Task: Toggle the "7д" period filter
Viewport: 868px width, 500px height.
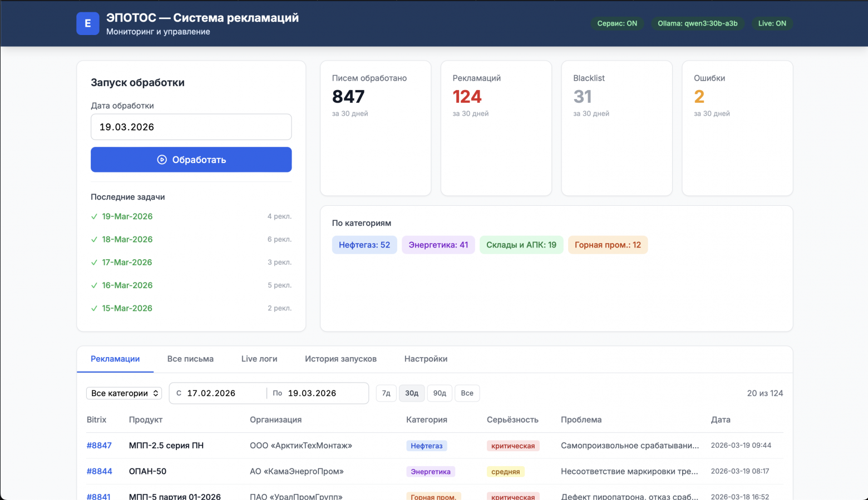Action: [x=386, y=393]
